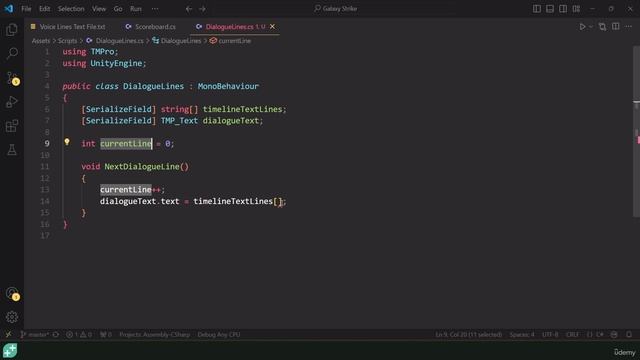Open the editor More Actions ellipsis

click(x=629, y=27)
